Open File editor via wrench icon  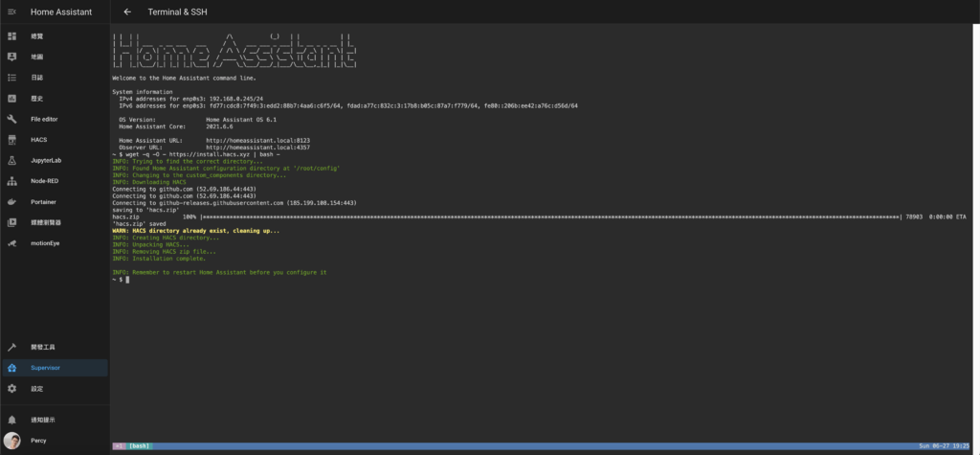coord(11,119)
